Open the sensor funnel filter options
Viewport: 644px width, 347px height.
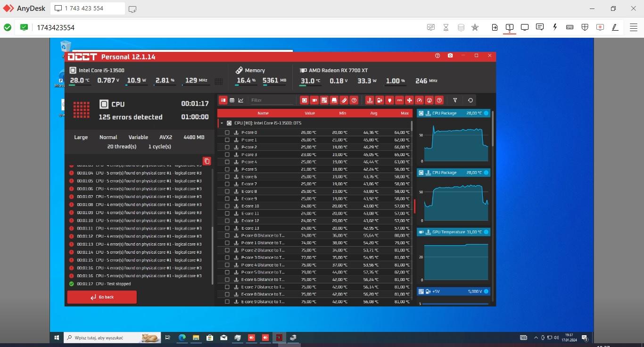[x=455, y=100]
